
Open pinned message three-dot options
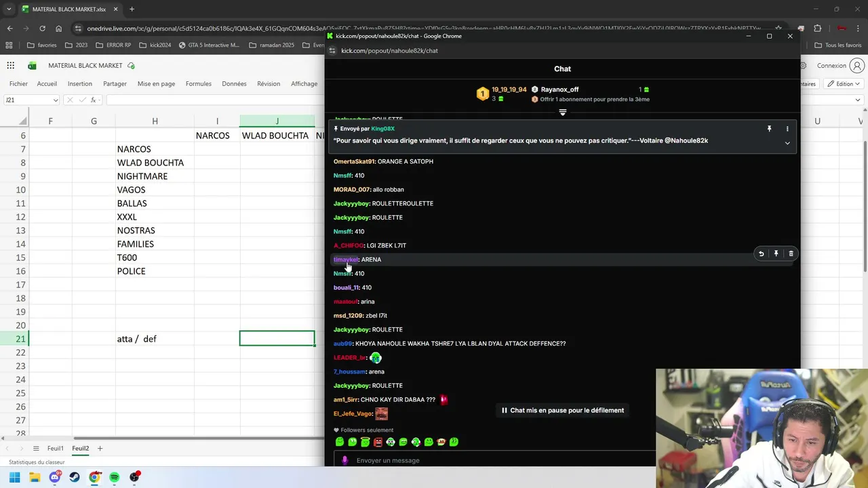pos(787,128)
